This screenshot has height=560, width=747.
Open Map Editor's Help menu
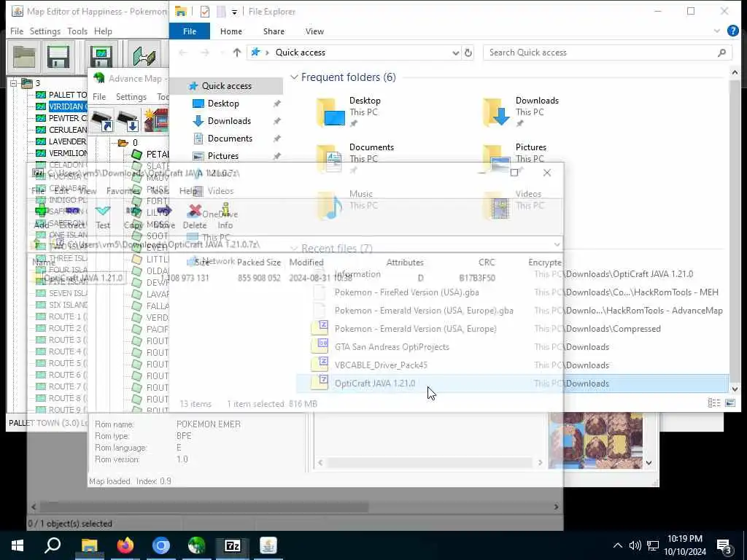tap(103, 31)
